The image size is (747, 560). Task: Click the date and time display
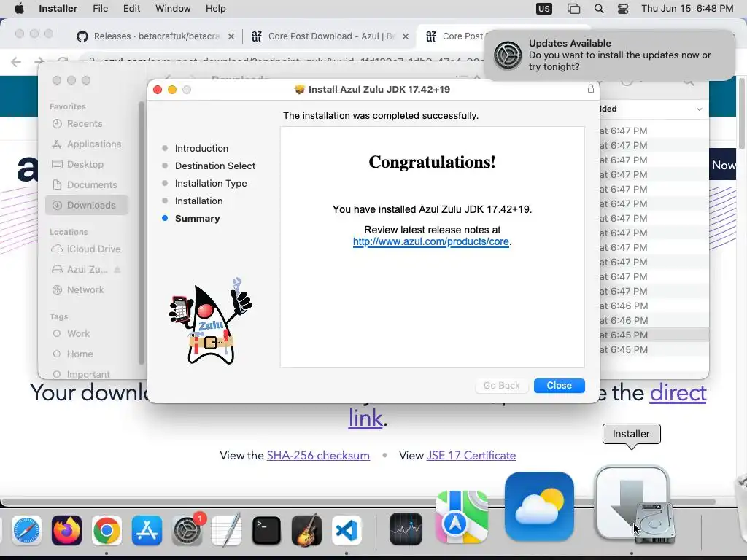[x=687, y=8]
